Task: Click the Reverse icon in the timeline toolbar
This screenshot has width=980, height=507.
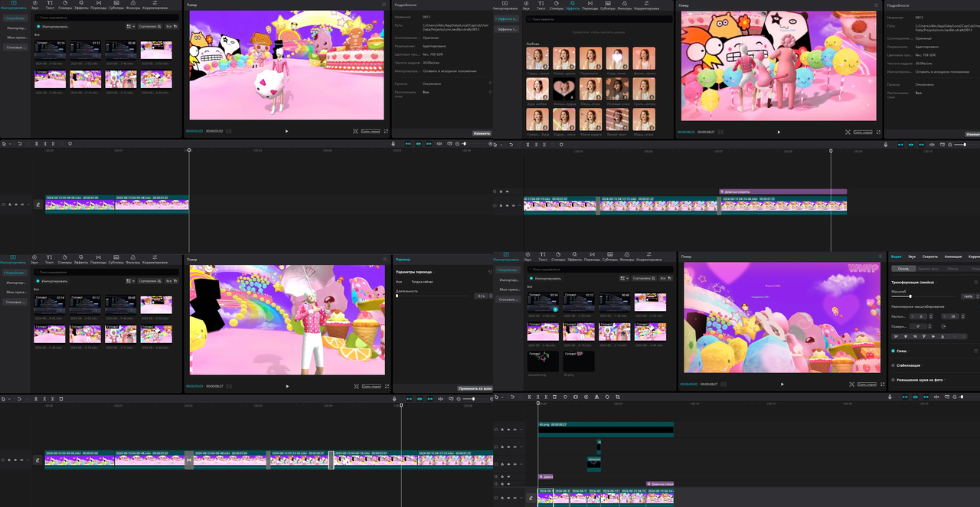Action: (x=586, y=397)
